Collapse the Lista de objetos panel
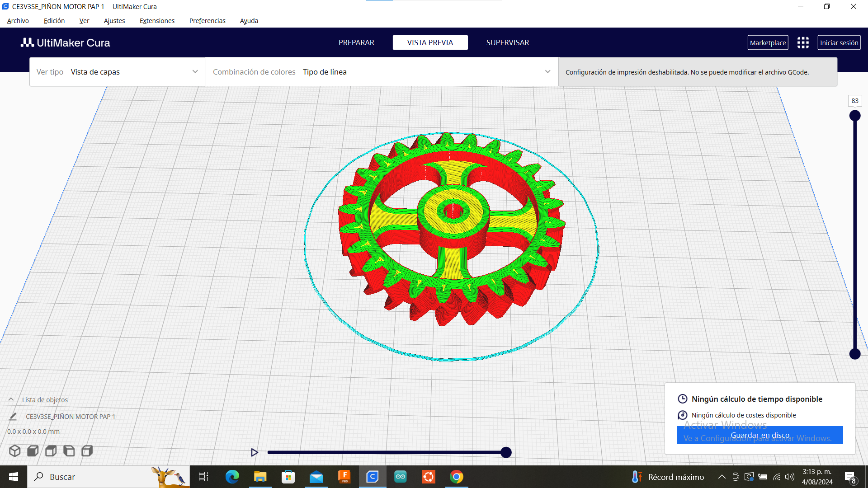This screenshot has width=868, height=488. [11, 399]
